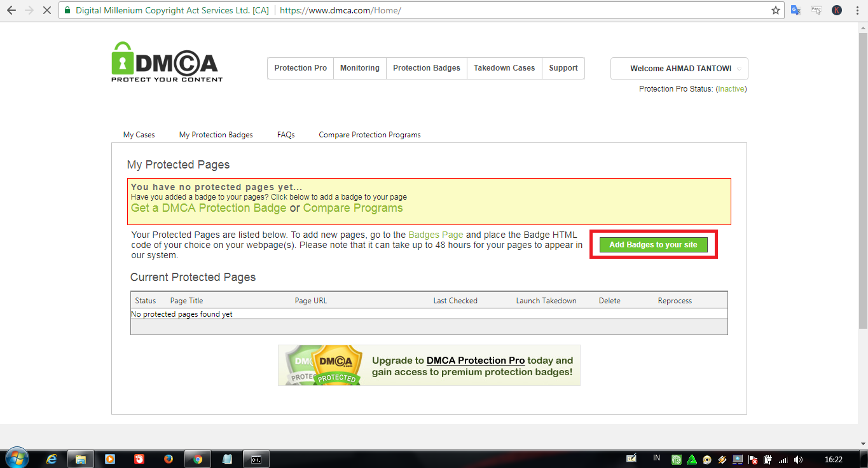This screenshot has width=868, height=468.
Task: Launch Internet Explorer from taskbar
Action: click(52, 459)
